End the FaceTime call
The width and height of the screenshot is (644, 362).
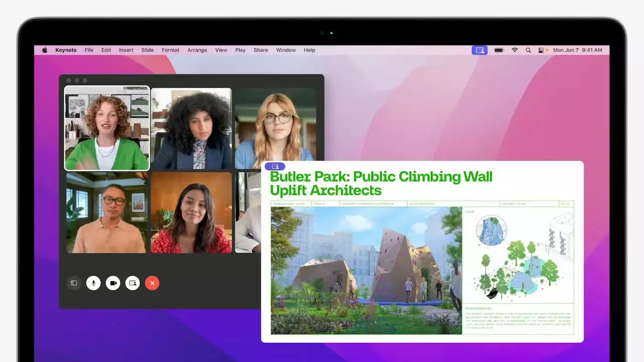tap(152, 283)
